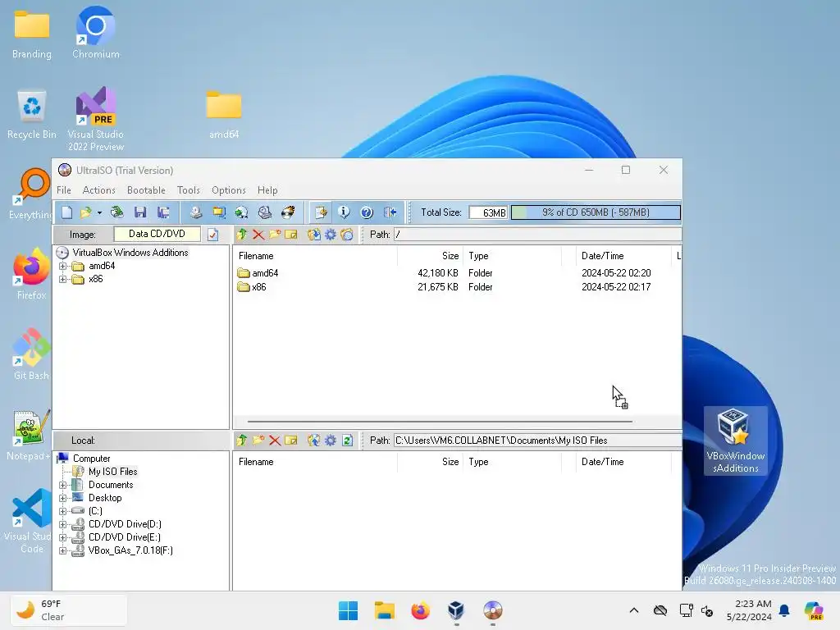Open the Options menu
The width and height of the screenshot is (840, 630).
229,190
